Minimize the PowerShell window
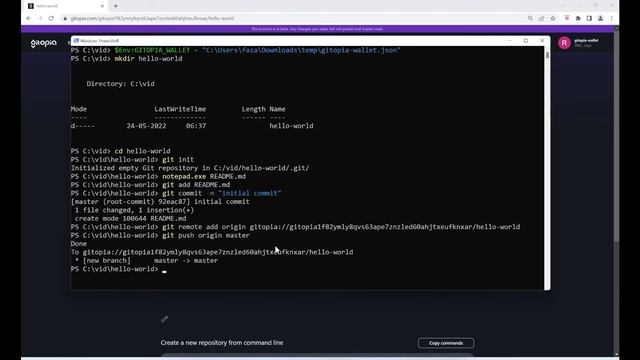The width and height of the screenshot is (640, 360). (509, 41)
